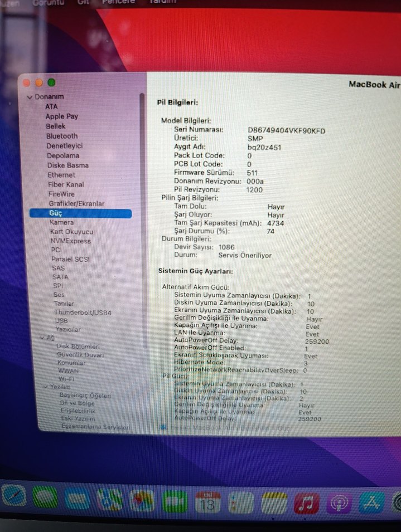
Task: Collapse the Donanım section
Action: click(30, 97)
